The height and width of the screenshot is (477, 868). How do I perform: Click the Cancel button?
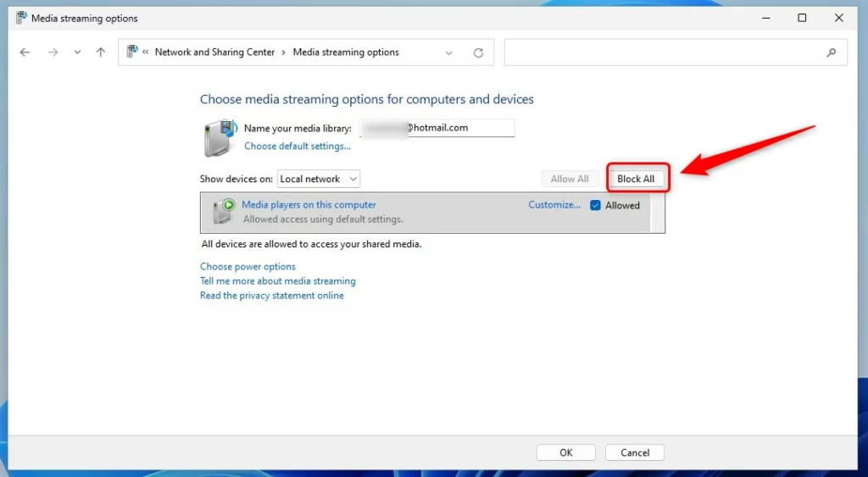(x=634, y=452)
